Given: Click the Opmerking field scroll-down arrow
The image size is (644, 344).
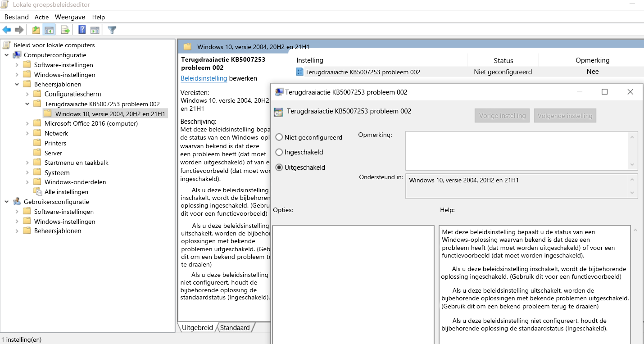Looking at the screenshot, I should pyautogui.click(x=633, y=165).
